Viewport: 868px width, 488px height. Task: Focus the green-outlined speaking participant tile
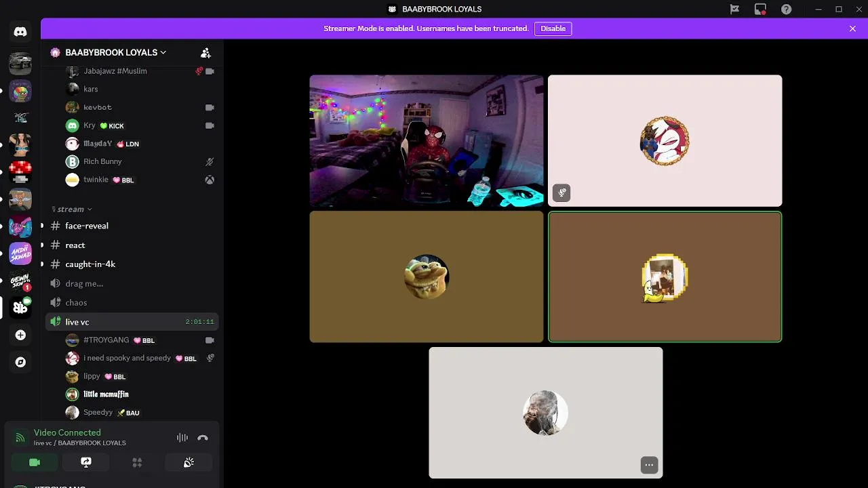tap(665, 277)
